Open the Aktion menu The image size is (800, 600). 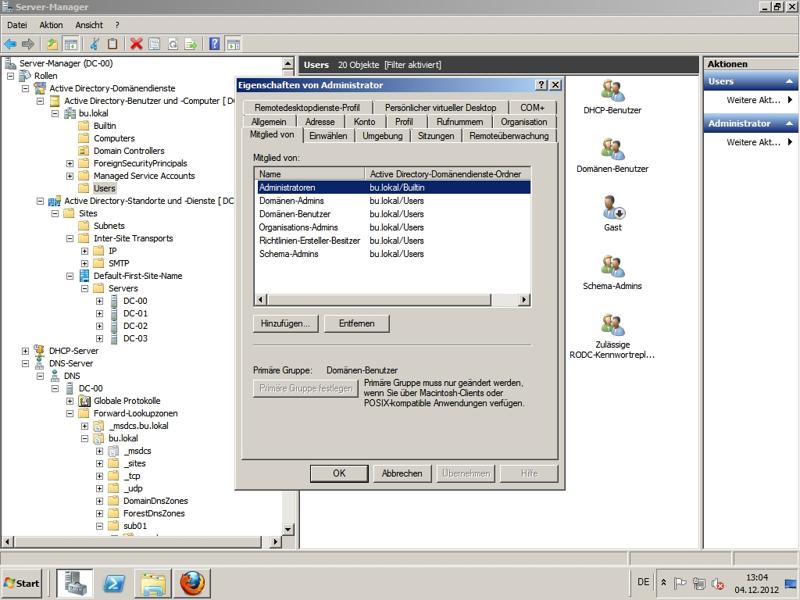50,23
